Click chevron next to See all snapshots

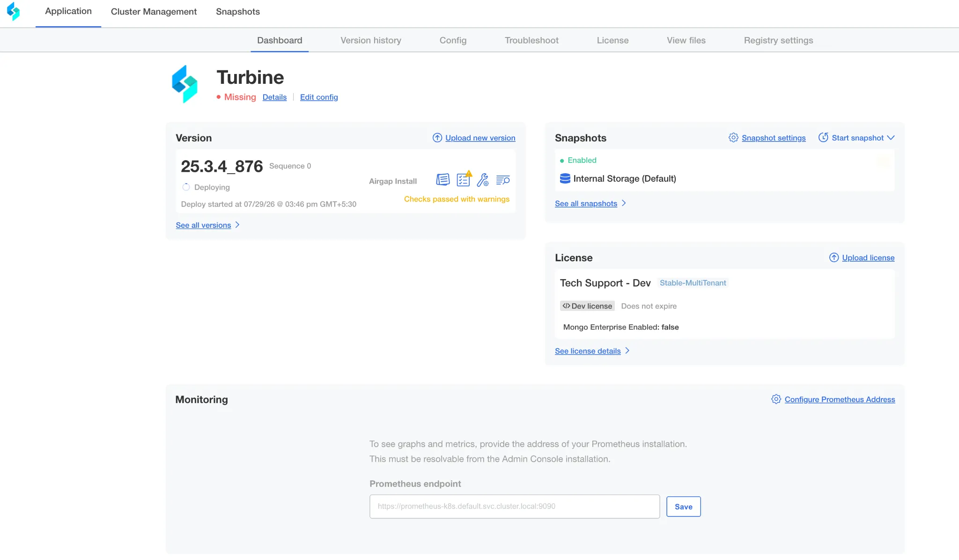point(624,203)
